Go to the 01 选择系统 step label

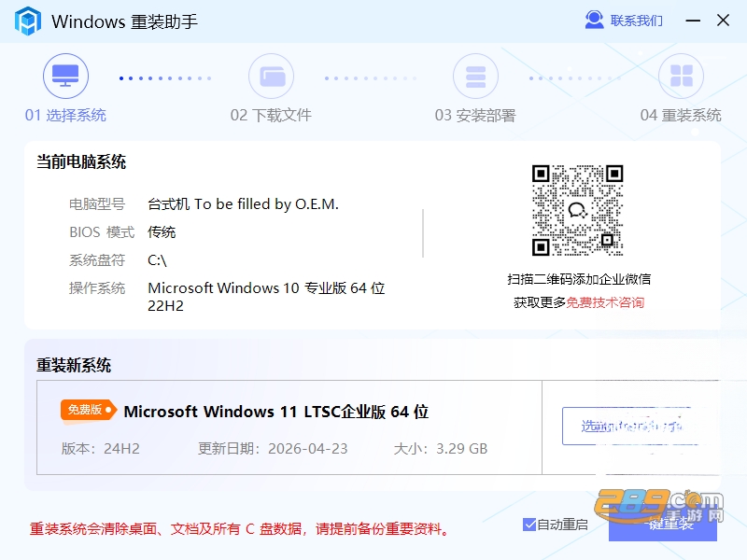(x=65, y=115)
